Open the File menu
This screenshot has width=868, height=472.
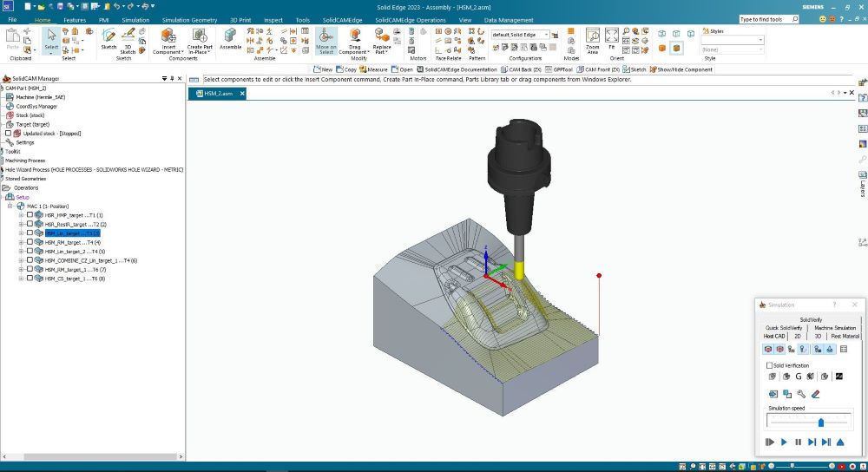[12, 20]
